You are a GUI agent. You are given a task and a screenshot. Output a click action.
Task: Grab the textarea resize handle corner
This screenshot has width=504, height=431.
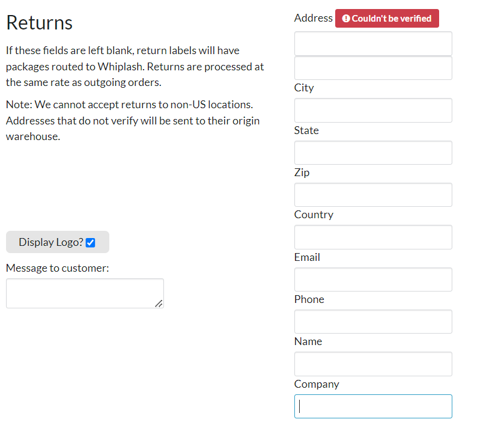pyautogui.click(x=159, y=304)
